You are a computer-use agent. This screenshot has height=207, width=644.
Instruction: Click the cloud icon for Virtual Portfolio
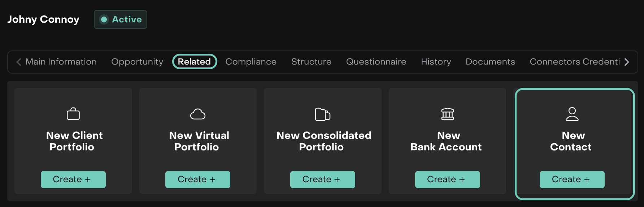point(198,114)
